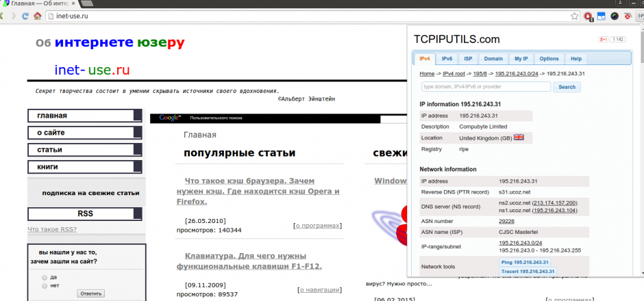Viewport: 644px width, 301px height.
Task: Open the ASN number 29226 link
Action: tap(506, 221)
